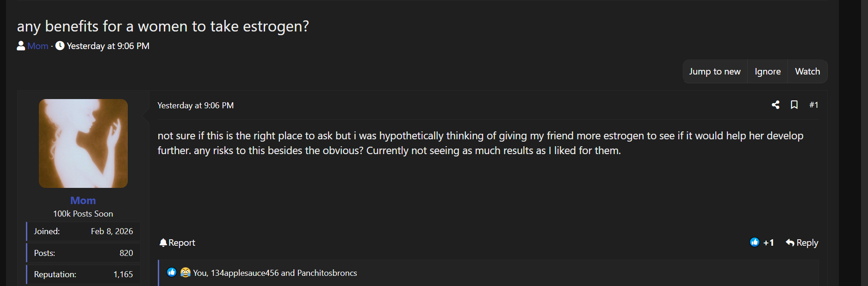Screen dimensions: 868x286
Task: Click the share icon on post #1
Action: [x=775, y=105]
